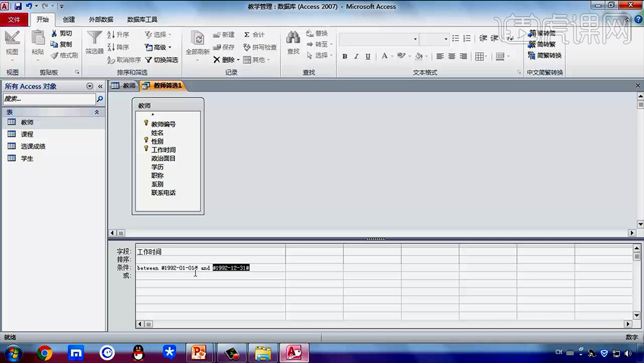
Task: Open font name combo box dropdown
Action: pos(415,39)
